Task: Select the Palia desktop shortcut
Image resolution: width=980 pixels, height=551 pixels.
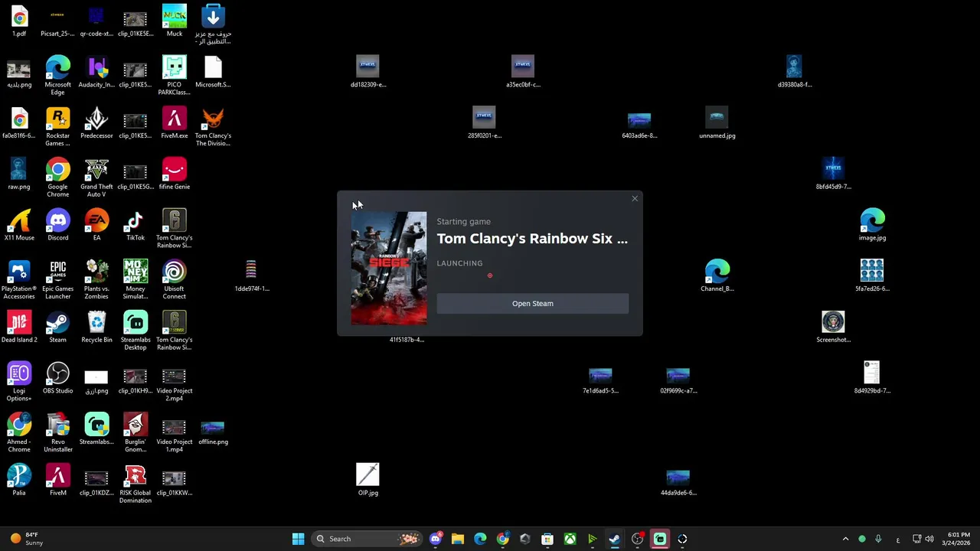Action: 19,481
